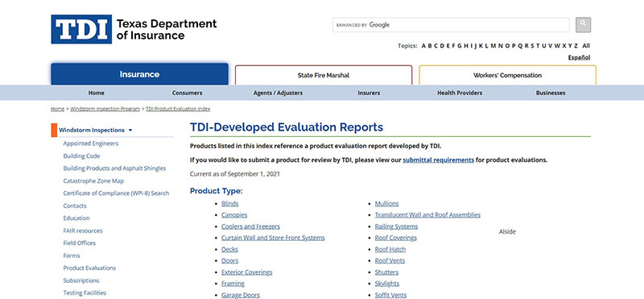Viewport: 644px width, 299px height.
Task: Open the Roof Coverings product type
Action: click(396, 238)
